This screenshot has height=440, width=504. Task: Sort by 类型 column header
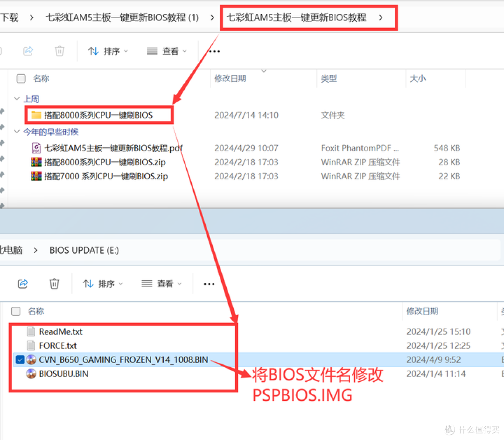coord(329,78)
